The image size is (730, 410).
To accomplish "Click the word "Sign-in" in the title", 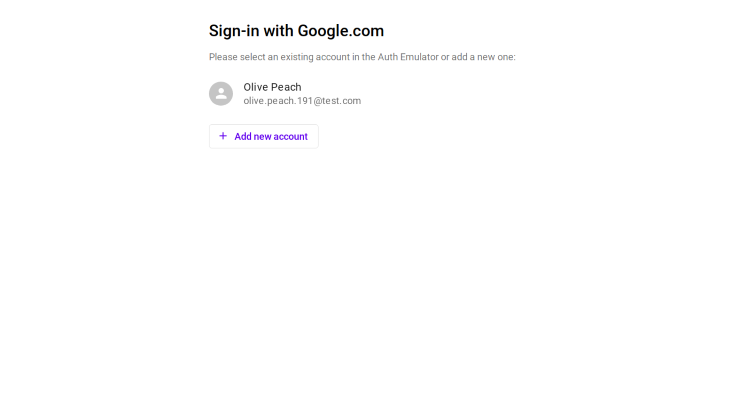I will [234, 31].
